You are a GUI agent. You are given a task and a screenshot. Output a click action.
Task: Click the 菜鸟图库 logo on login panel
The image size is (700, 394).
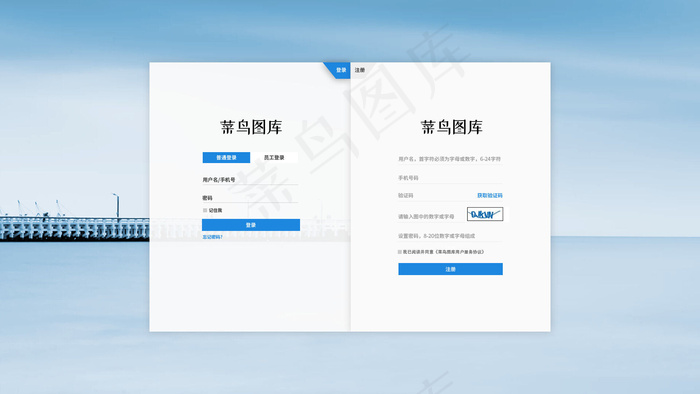click(x=251, y=127)
